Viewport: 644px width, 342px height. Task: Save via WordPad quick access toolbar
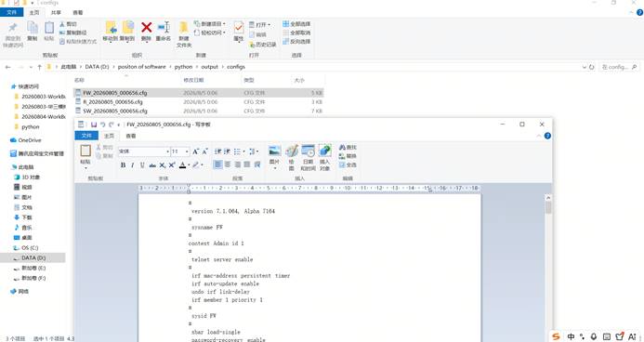pyautogui.click(x=94, y=125)
